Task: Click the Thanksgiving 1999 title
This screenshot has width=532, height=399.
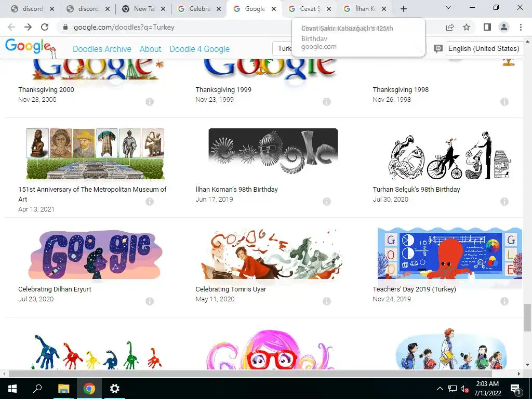Action: click(x=223, y=89)
